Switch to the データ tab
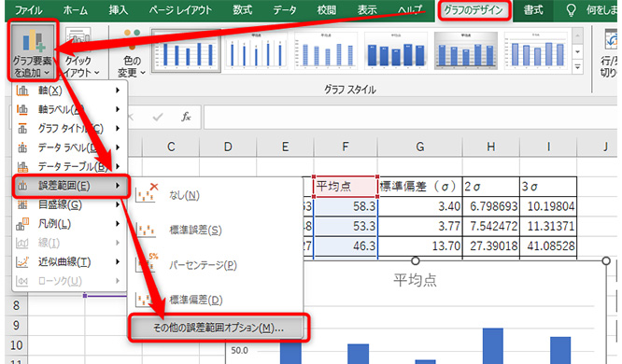Image resolution: width=622 pixels, height=364 pixels. (285, 9)
